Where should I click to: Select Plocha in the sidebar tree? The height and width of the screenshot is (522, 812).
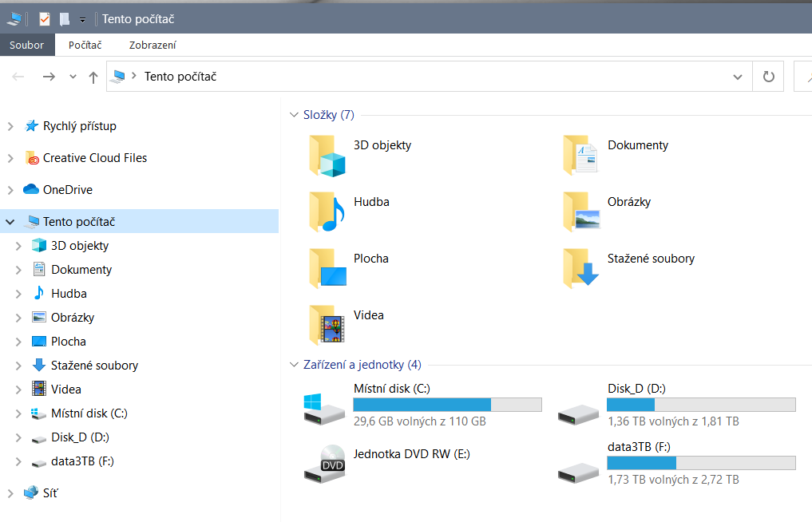69,342
